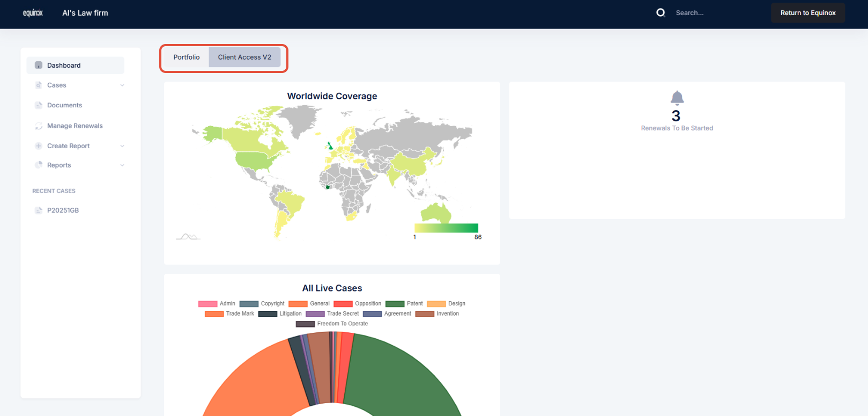Click the Renewals To Be Started link
Image resolution: width=868 pixels, height=416 pixels.
point(677,128)
